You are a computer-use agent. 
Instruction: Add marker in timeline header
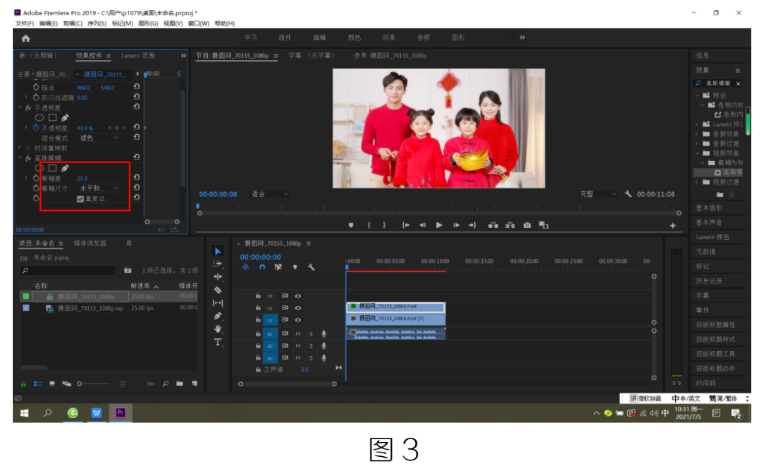(295, 267)
